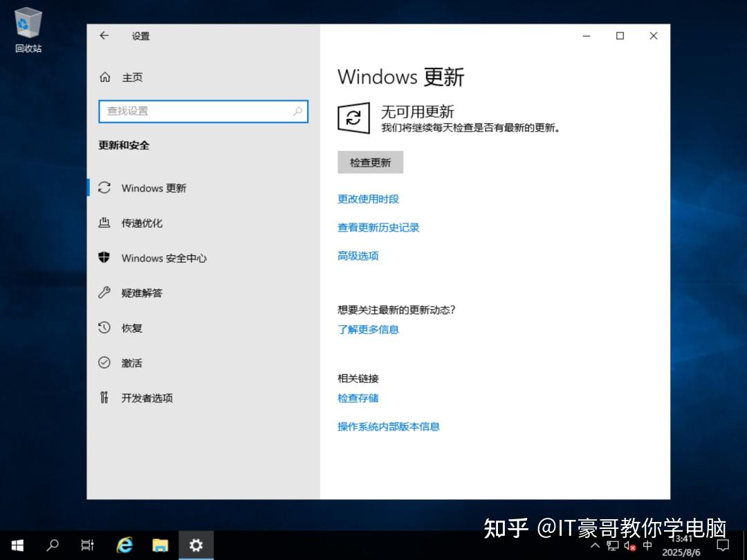Launch Internet Explorer from the taskbar
Screen dimensions: 747x560
tap(124, 545)
